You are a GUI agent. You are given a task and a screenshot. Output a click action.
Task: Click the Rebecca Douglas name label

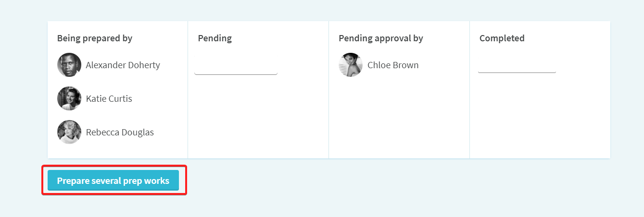[x=120, y=132]
